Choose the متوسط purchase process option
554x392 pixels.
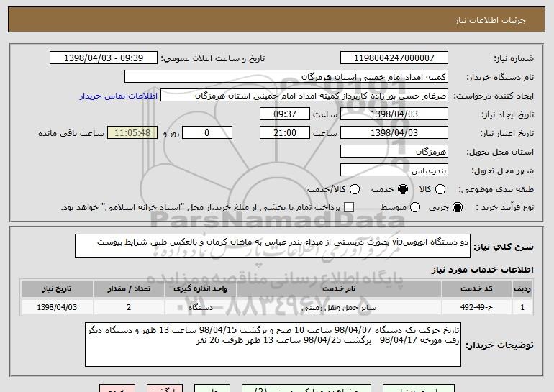pyautogui.click(x=415, y=207)
